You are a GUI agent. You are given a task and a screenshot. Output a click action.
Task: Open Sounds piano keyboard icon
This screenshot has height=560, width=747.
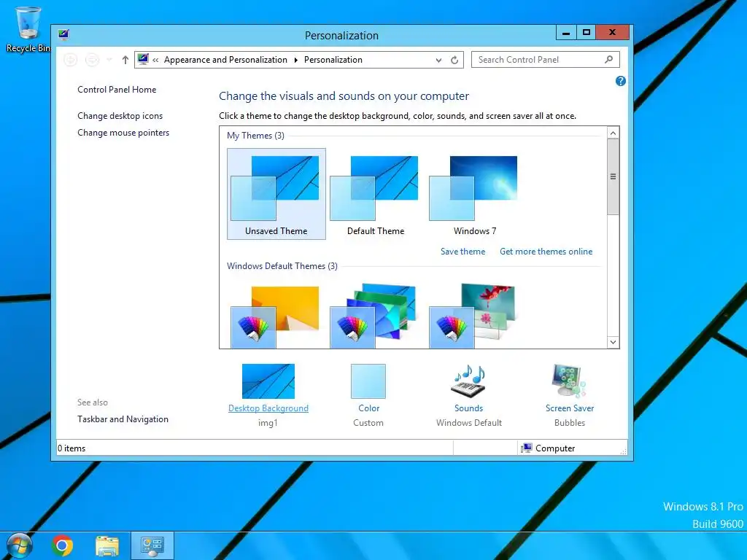469,381
